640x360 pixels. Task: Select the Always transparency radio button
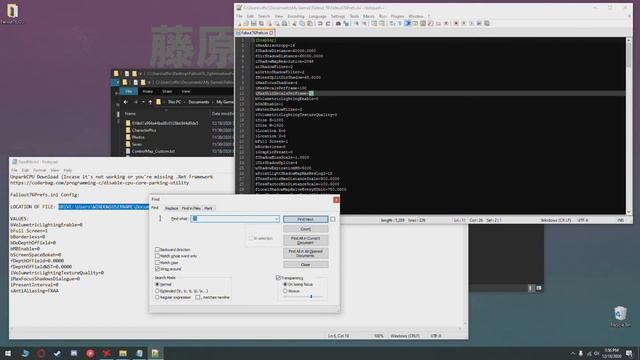click(285, 291)
